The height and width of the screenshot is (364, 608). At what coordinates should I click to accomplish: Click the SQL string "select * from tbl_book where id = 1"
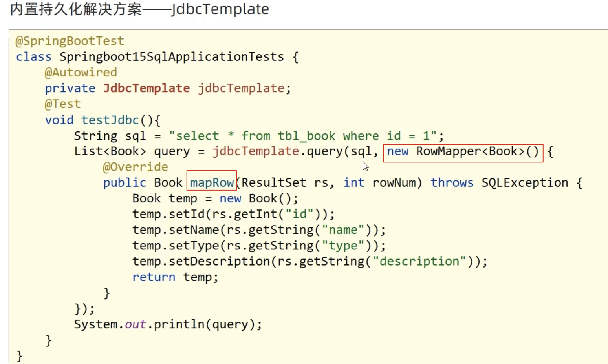[x=303, y=136]
